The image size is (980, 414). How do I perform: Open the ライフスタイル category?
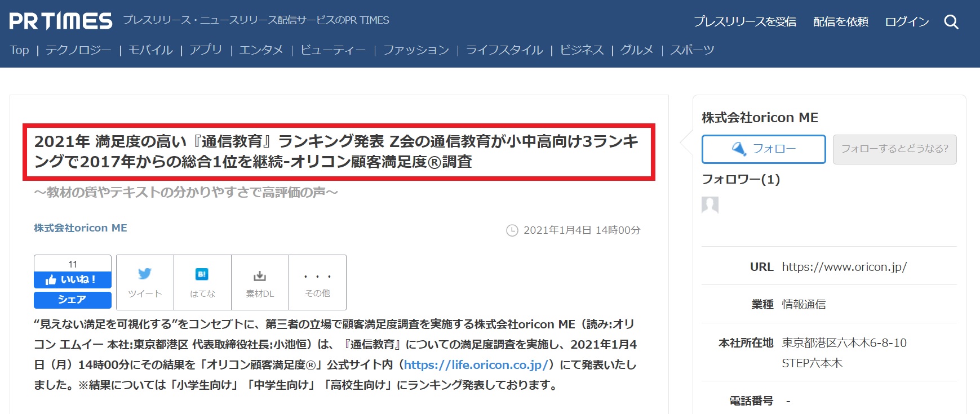pyautogui.click(x=504, y=50)
